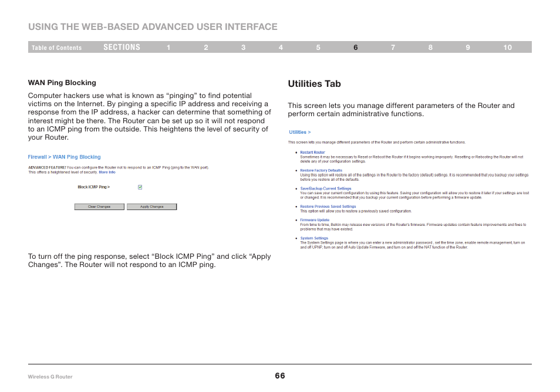Open the More Info link
This screenshot has height=392, width=560.
(x=107, y=172)
